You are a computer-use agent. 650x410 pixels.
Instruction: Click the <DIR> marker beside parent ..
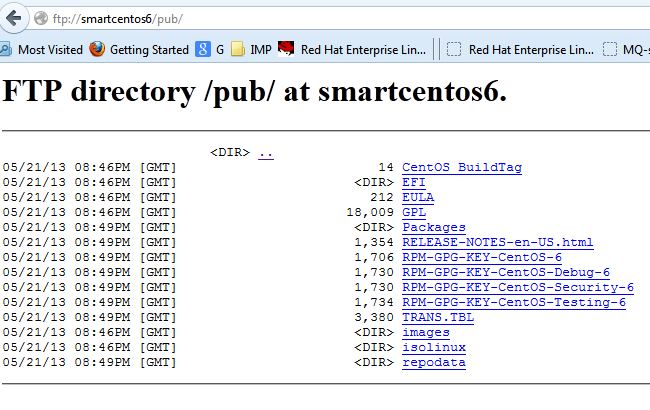pos(230,152)
